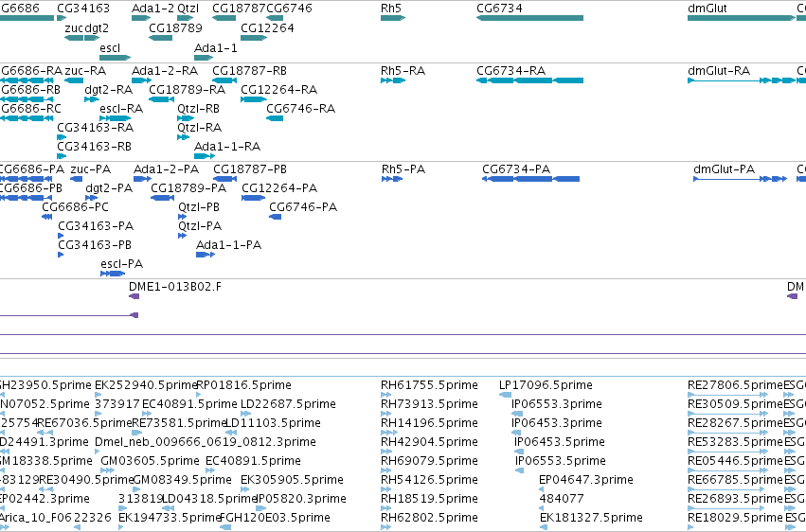
Task: Select the CG6686-PC protein
Action: 46,217
